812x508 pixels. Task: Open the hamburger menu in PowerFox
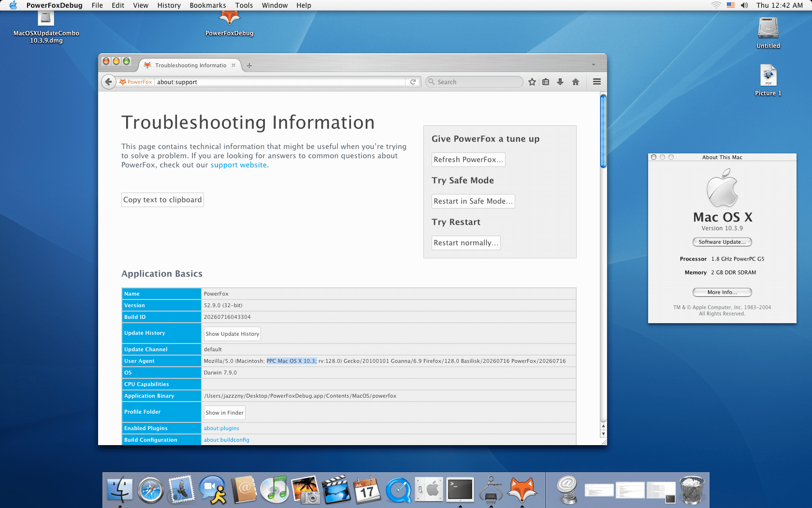597,82
